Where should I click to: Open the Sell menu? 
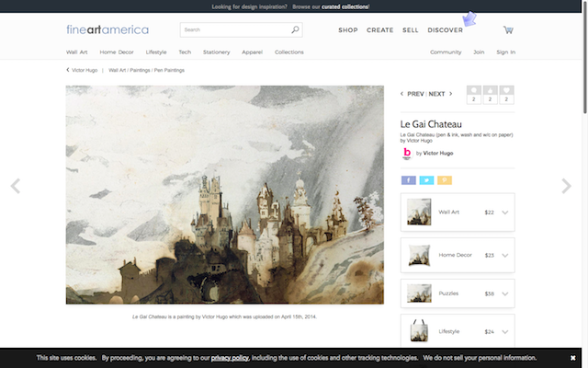click(x=411, y=30)
